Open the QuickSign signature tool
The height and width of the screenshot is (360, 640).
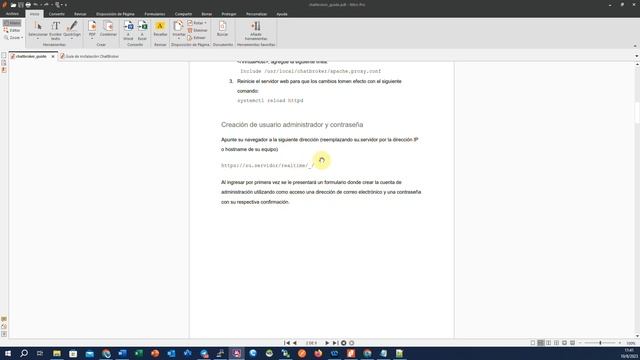tap(72, 30)
